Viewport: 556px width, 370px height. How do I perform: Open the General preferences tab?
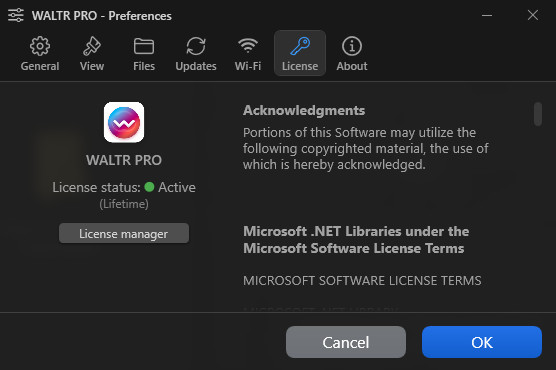point(40,53)
